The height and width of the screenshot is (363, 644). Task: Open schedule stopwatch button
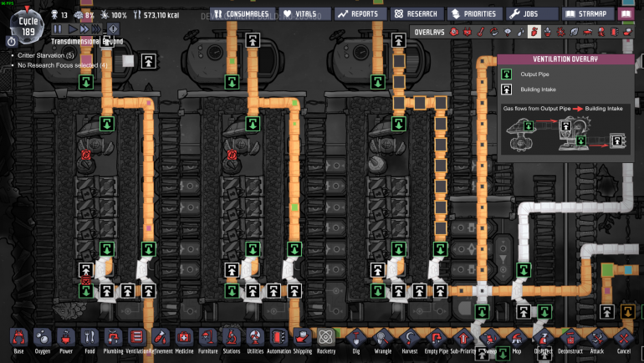point(12,42)
